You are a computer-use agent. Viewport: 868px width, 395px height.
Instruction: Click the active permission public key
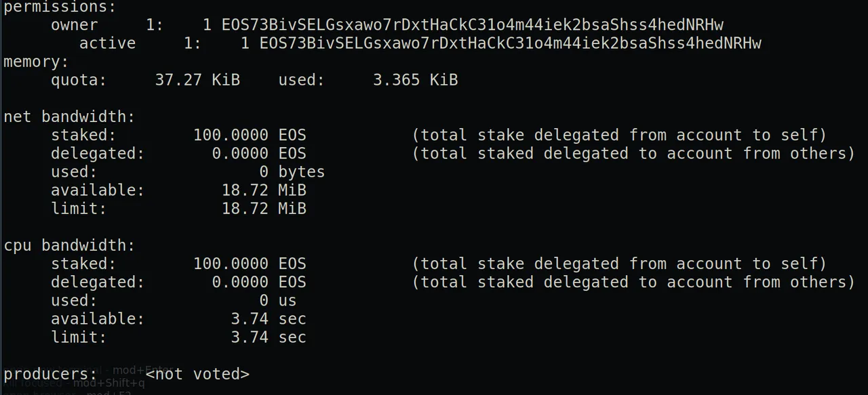(x=511, y=43)
